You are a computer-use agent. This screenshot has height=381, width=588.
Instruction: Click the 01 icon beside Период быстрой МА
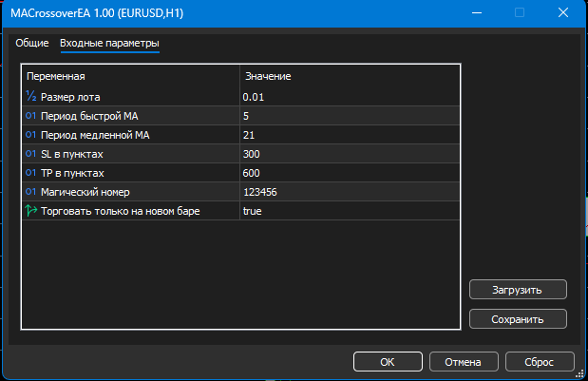tap(30, 116)
